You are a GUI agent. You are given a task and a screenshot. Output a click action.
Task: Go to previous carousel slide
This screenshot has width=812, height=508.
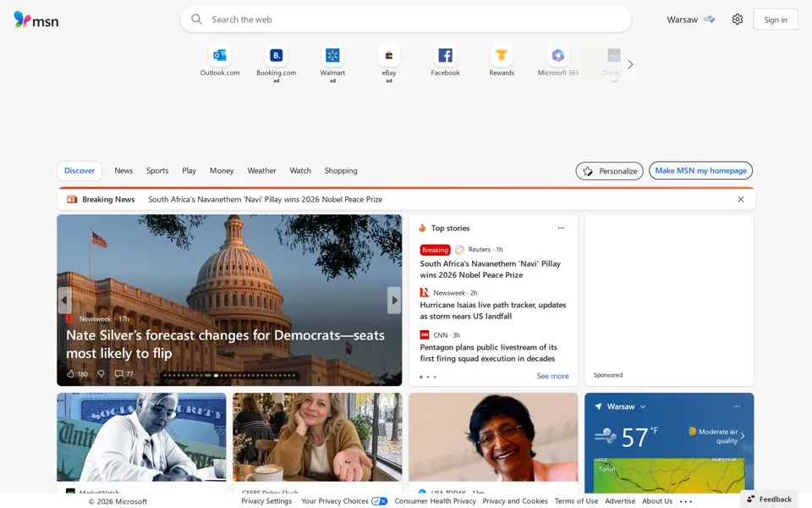(64, 300)
